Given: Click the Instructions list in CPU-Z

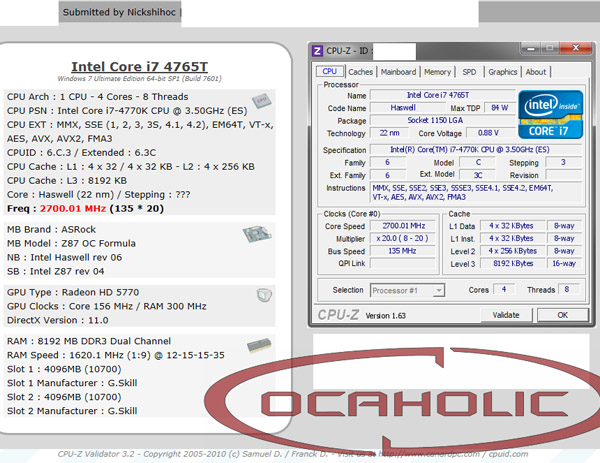Looking at the screenshot, I should pos(476,192).
